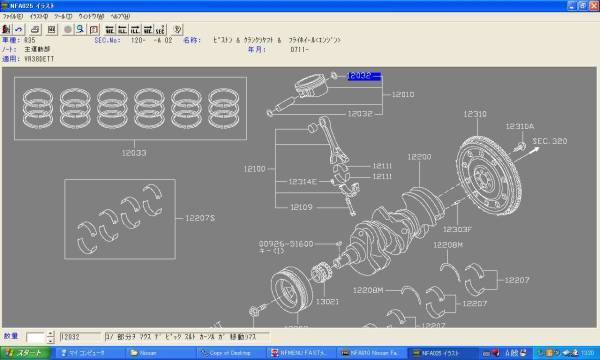Click the first ILL illustration navigation icon
This screenshot has height=360, width=600.
pos(109,29)
